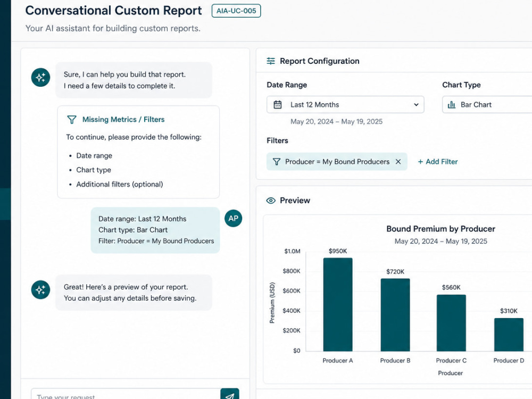Click the Premium (USD) axis label
This screenshot has height=399, width=532.
tap(272, 303)
